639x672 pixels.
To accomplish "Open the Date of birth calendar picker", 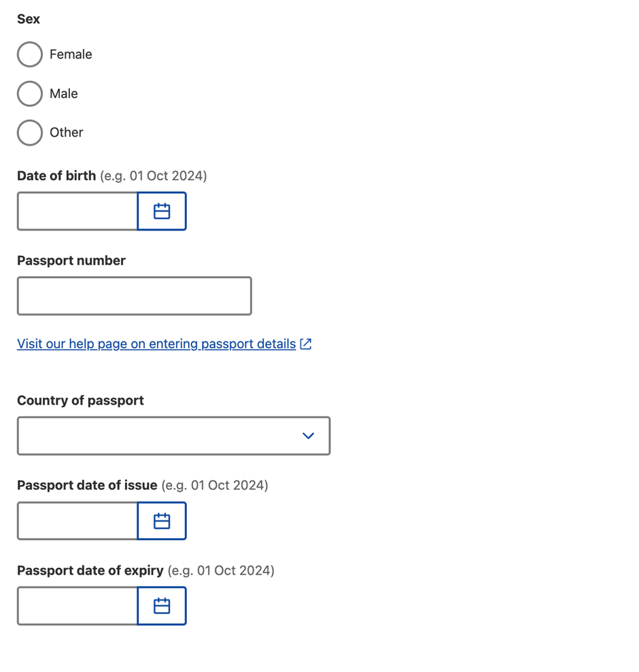I will (x=162, y=212).
